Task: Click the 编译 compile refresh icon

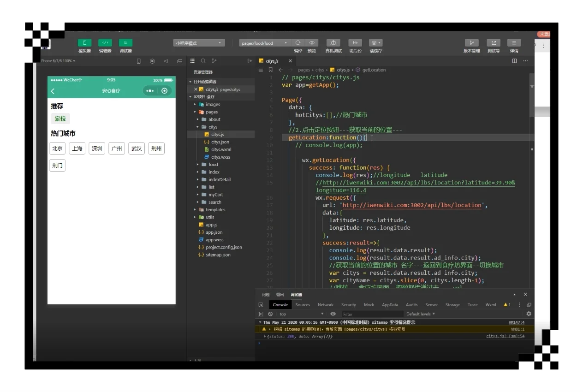Action: (298, 43)
